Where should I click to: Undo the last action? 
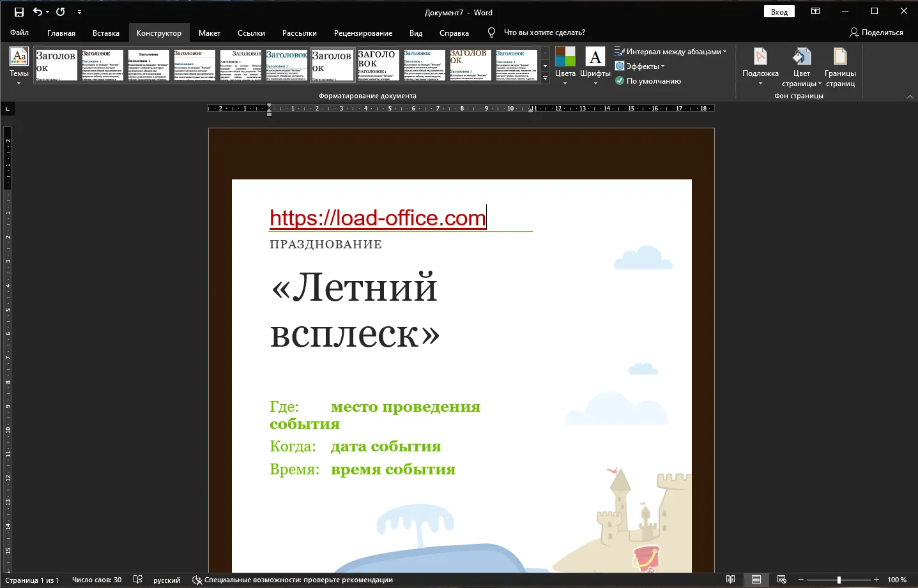(x=38, y=11)
